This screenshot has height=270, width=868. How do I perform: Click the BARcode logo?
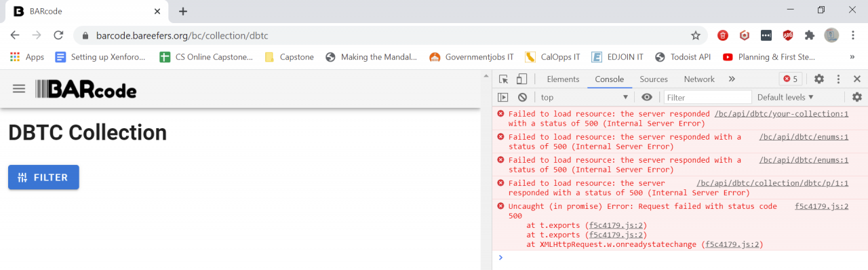tap(86, 89)
